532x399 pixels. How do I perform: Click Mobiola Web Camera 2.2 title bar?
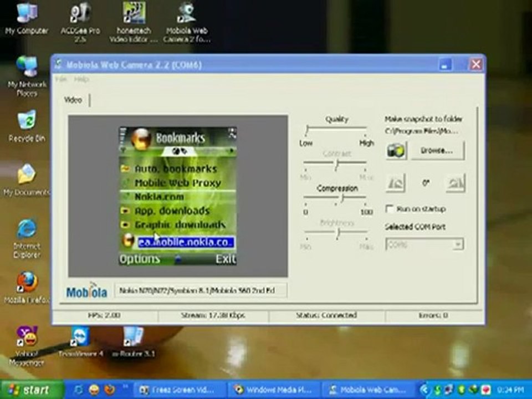(244, 64)
